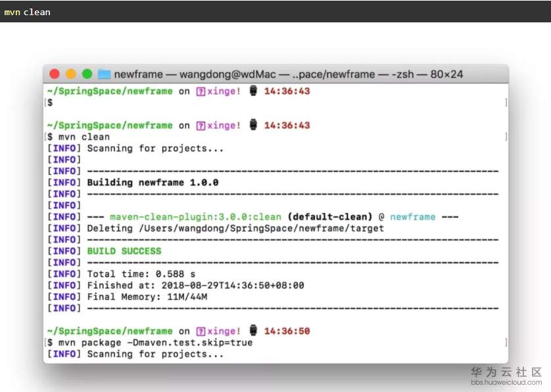Click 'Final Memory: 11M/44M' line
Screen dimensions: 551x392
tap(147, 297)
